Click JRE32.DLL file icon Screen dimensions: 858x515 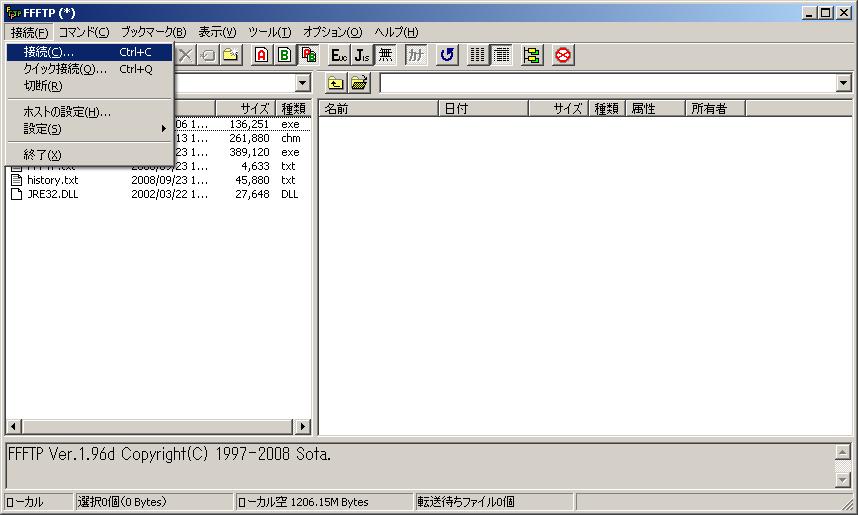(17, 194)
